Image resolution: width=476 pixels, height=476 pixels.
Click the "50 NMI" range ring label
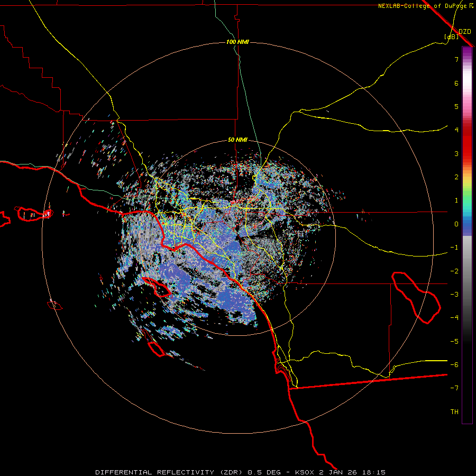237,140
